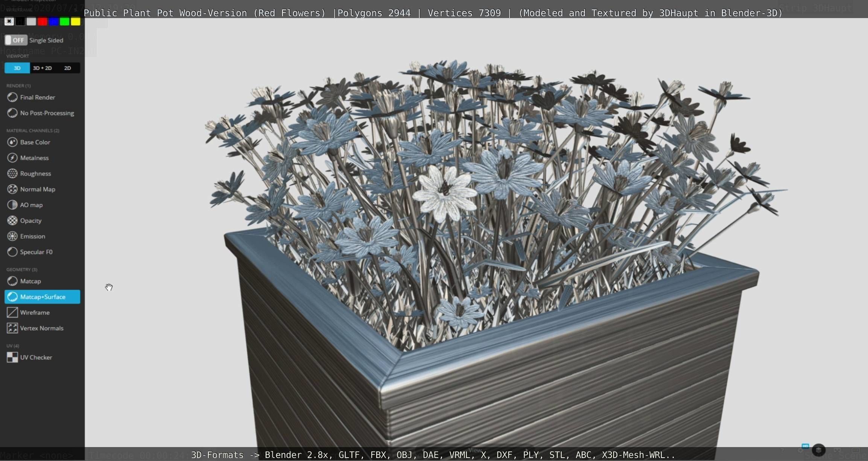
Task: Open viewer settings gear with HD badge
Action: tap(800, 450)
